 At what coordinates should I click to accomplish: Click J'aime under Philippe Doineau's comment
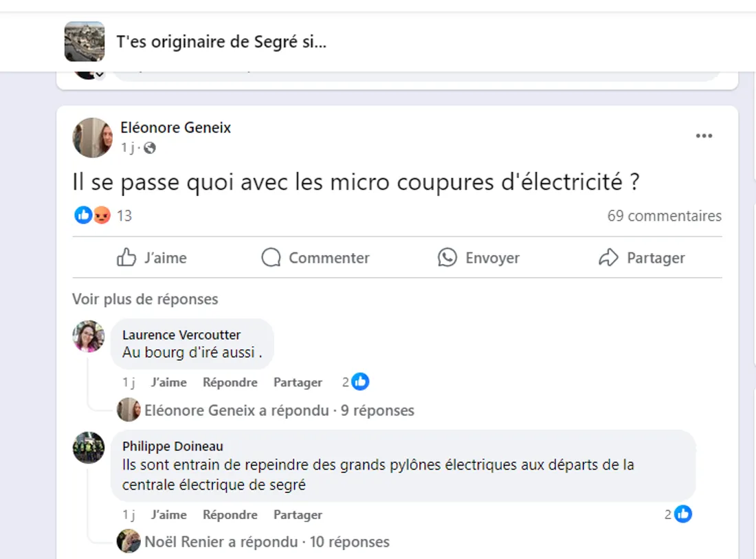[x=169, y=514]
